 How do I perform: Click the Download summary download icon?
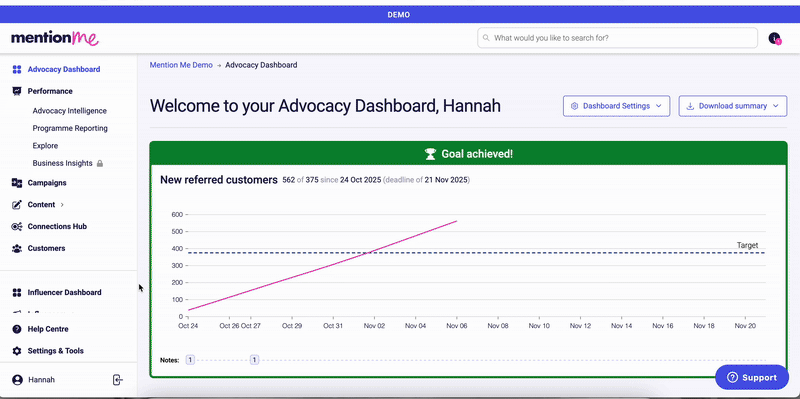coord(690,106)
